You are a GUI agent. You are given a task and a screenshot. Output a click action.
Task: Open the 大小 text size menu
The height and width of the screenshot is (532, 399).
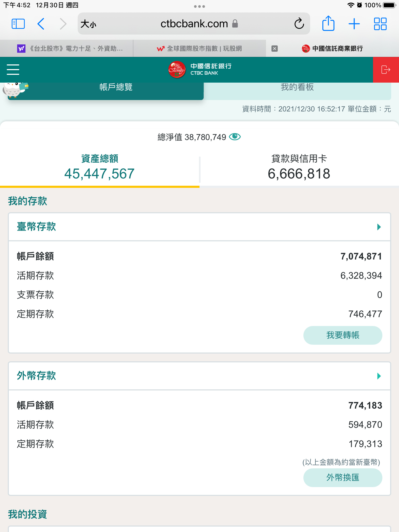tap(88, 24)
